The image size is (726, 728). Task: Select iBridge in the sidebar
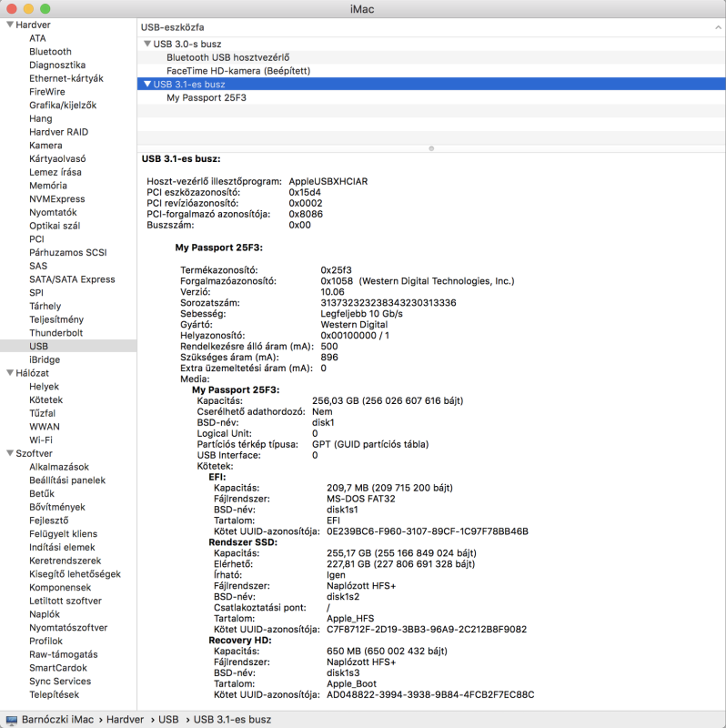(45, 359)
